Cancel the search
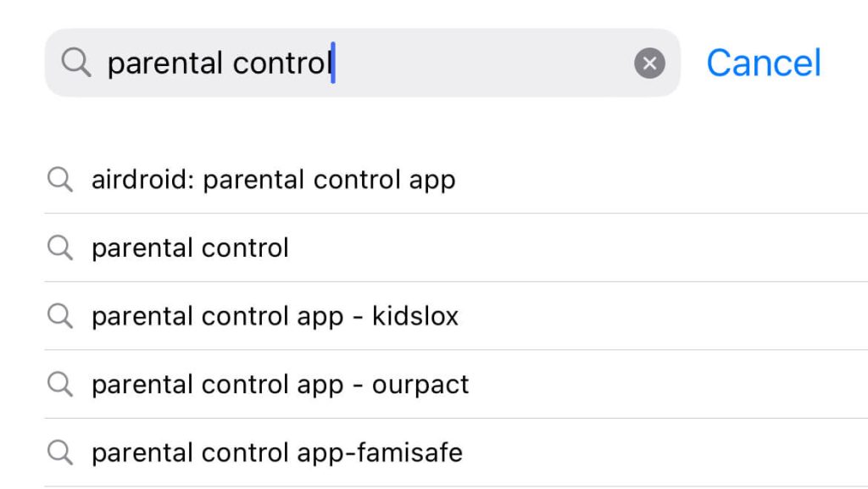This screenshot has width=868, height=489. pyautogui.click(x=764, y=63)
